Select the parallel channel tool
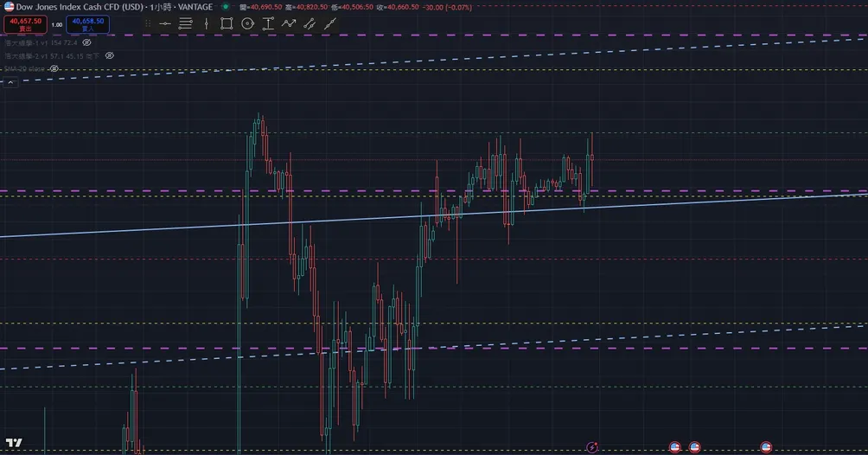The image size is (868, 455). (x=310, y=24)
